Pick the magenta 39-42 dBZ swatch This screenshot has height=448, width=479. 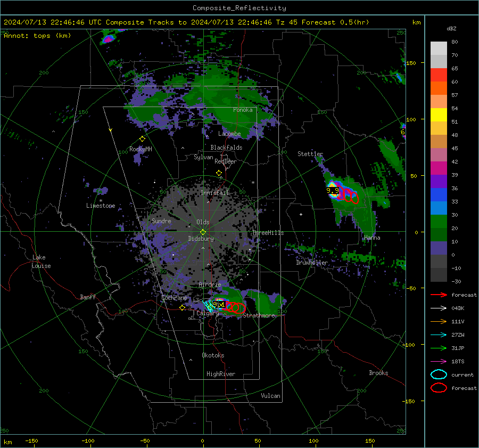pyautogui.click(x=439, y=168)
